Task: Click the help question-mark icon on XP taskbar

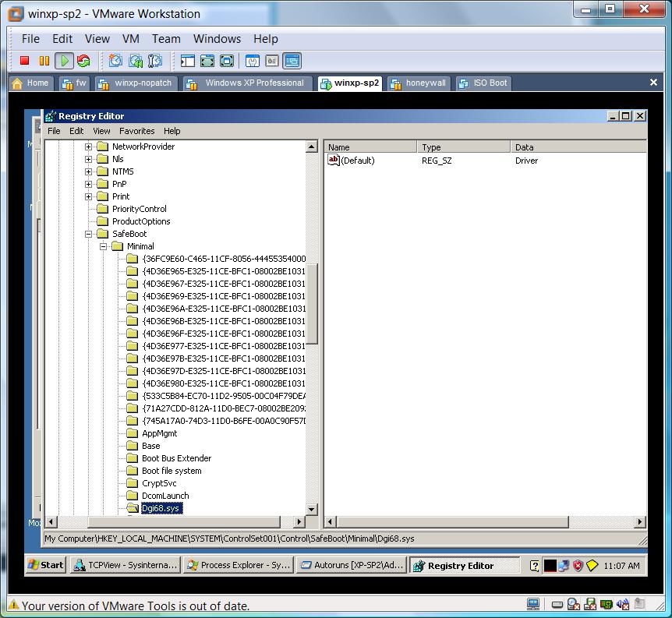Action: (x=535, y=566)
